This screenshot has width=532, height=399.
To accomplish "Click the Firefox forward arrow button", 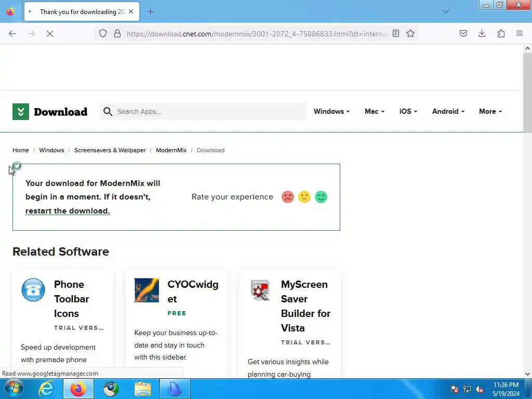I will click(31, 34).
